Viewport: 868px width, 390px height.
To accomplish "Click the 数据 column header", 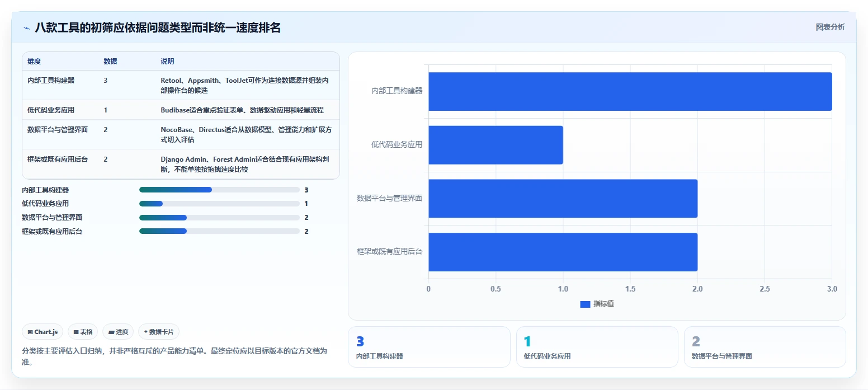I will pos(111,62).
